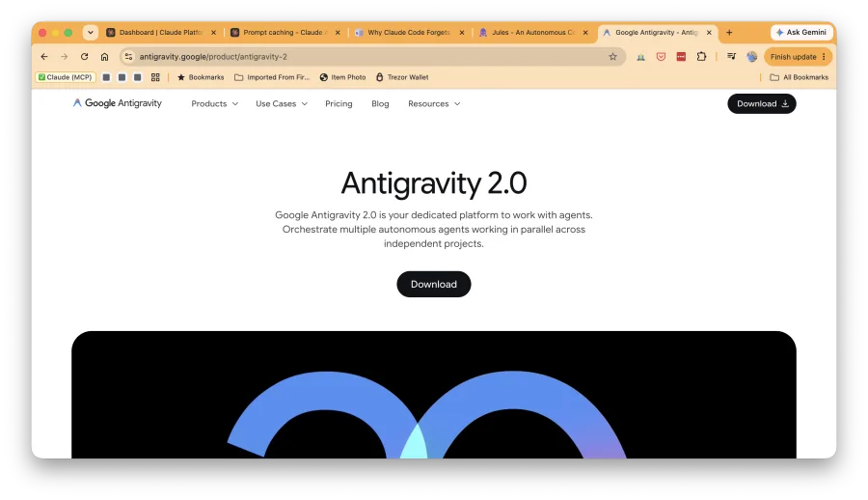The image size is (868, 500).
Task: Click the second gray square bookmark
Action: 122,77
